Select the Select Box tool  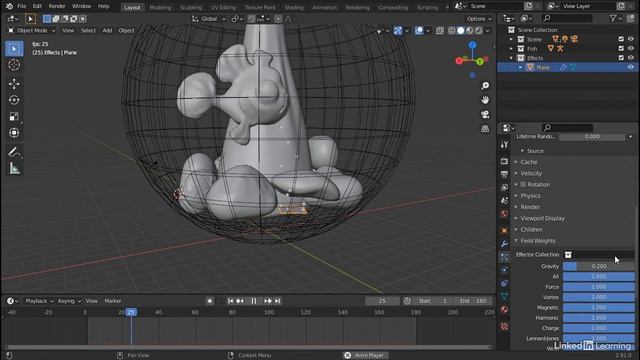(x=14, y=49)
